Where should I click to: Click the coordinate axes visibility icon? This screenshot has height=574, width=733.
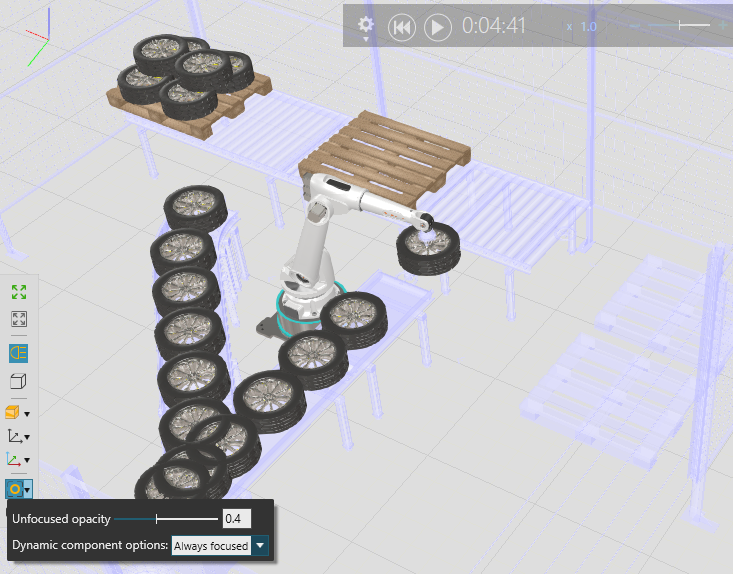pos(13,459)
